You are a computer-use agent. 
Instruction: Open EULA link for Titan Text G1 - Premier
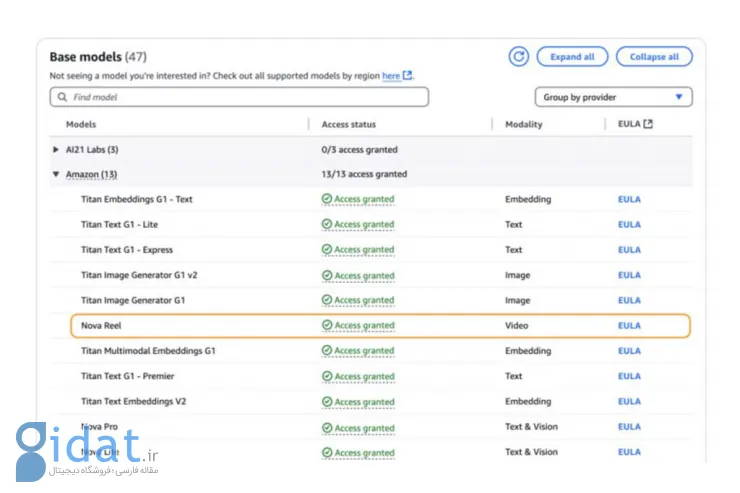629,376
